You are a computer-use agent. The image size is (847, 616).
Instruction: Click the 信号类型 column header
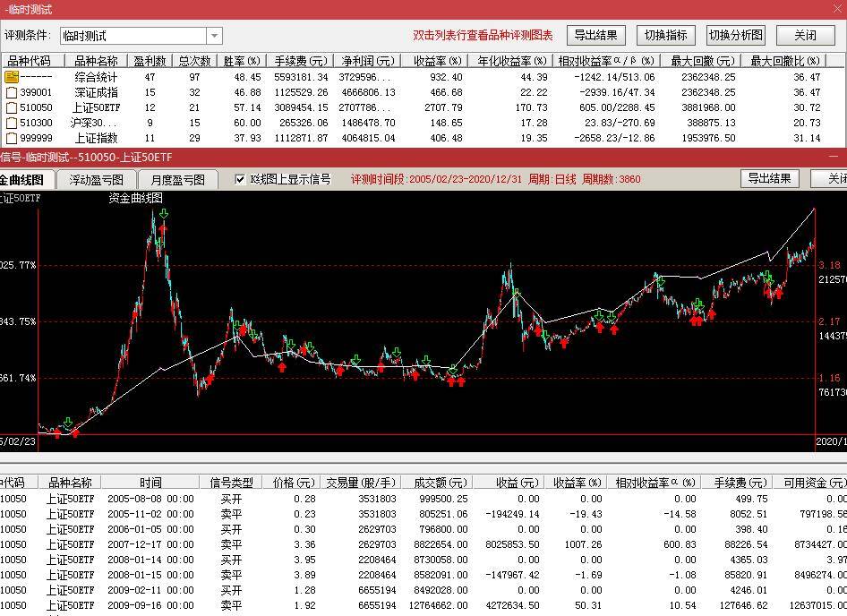(x=231, y=482)
